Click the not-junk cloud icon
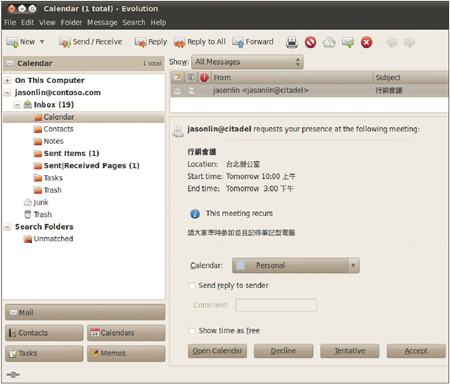The width and height of the screenshot is (450, 385). (x=329, y=42)
